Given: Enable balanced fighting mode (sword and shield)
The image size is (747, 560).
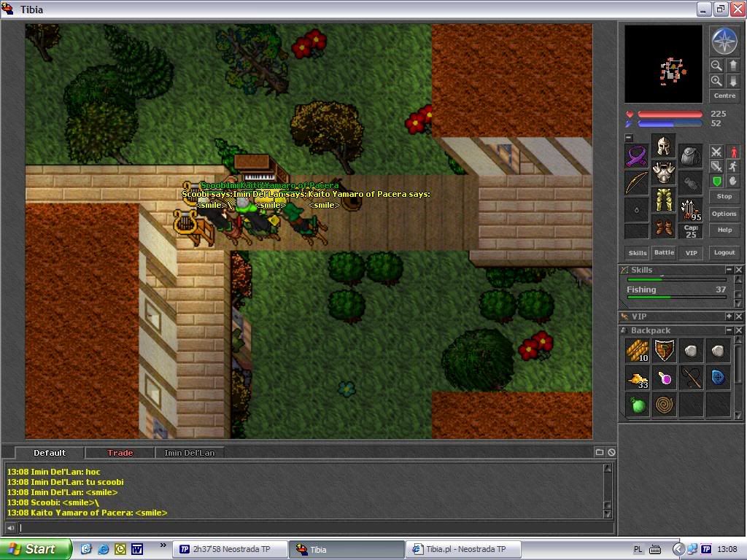Looking at the screenshot, I should click(716, 167).
